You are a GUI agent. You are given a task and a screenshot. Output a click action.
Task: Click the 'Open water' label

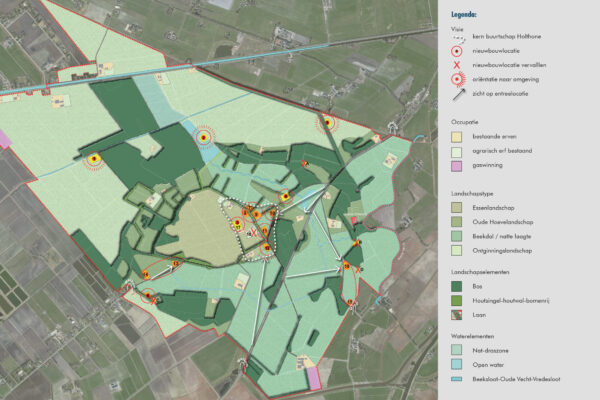pyautogui.click(x=488, y=365)
